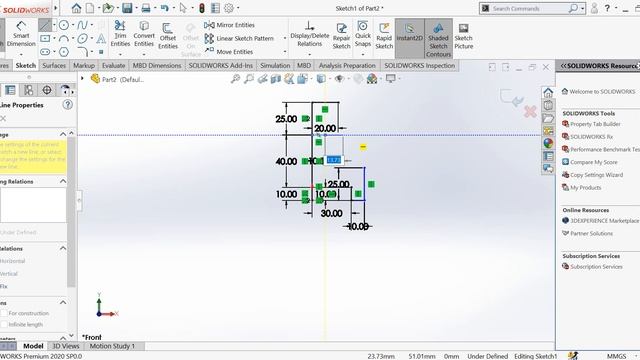Select the Smart Dimension tool
The height and width of the screenshot is (360, 640).
[21, 35]
